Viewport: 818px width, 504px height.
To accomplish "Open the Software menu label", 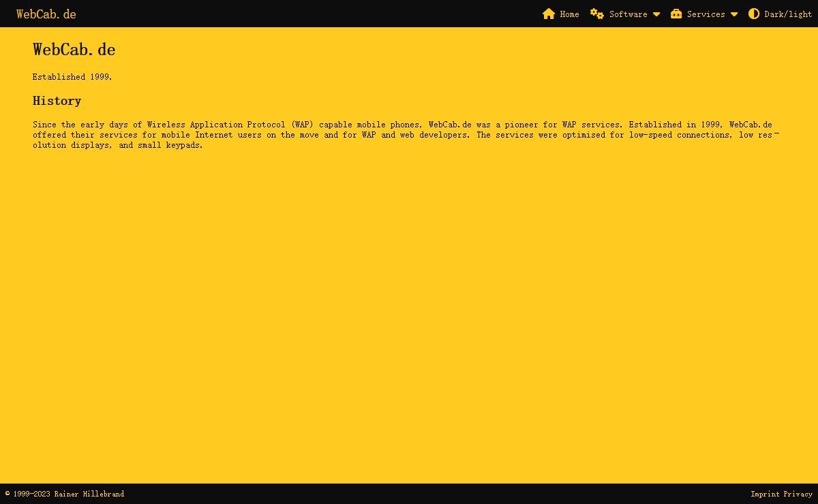I will pos(628,14).
